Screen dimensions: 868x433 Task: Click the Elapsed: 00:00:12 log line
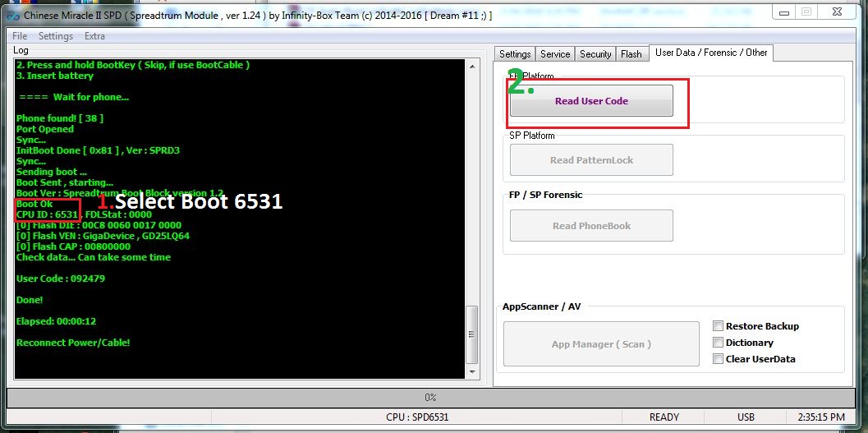coord(56,321)
